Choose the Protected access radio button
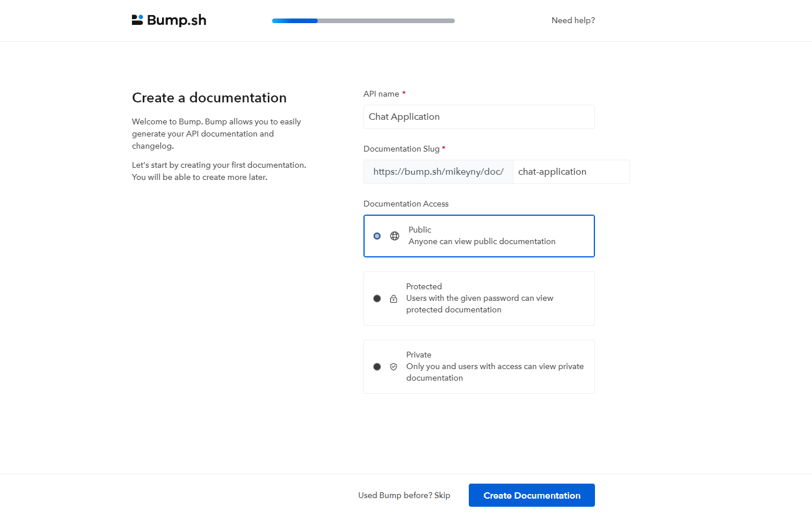This screenshot has width=812, height=527. pyautogui.click(x=377, y=298)
